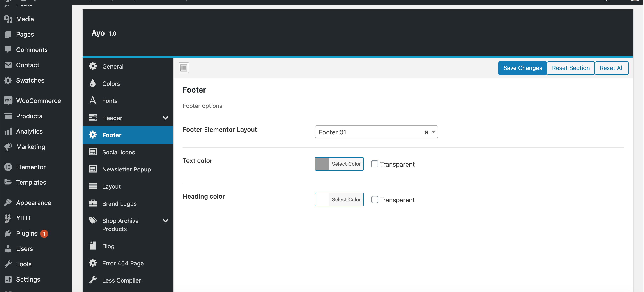The height and width of the screenshot is (292, 644).
Task: Toggle the options panel view icon
Action: point(184,67)
